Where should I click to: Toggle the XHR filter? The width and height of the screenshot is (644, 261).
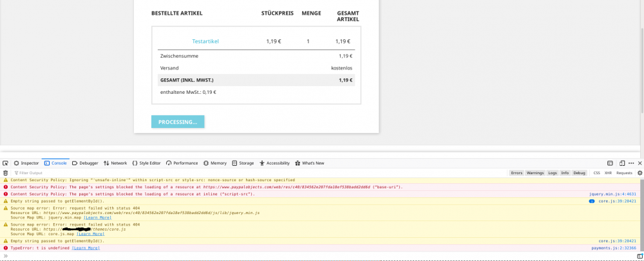pos(608,173)
